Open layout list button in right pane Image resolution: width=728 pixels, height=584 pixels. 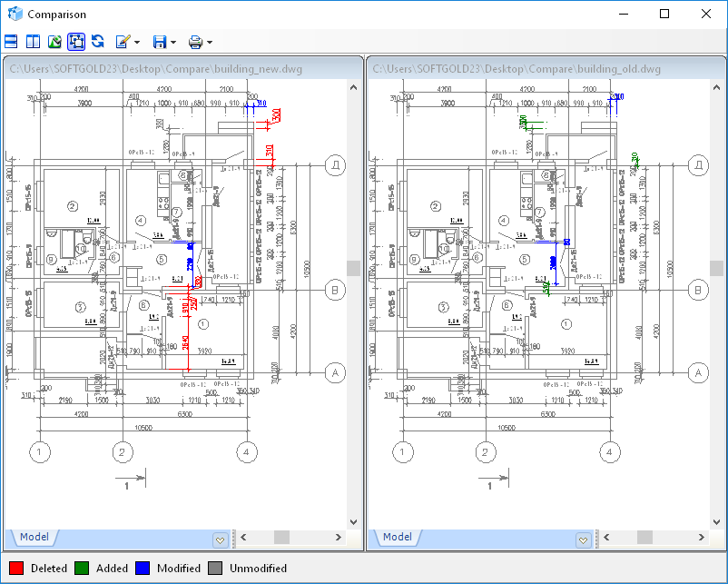583,539
